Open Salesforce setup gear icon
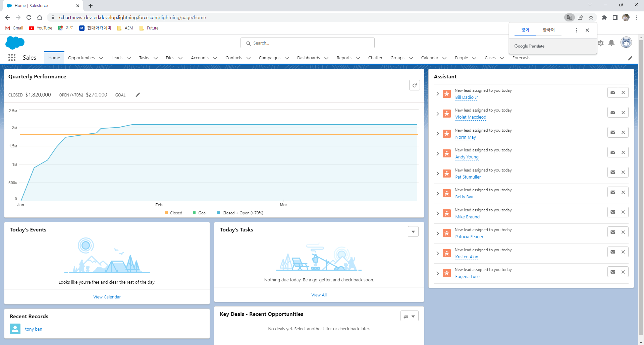Image resolution: width=644 pixels, height=345 pixels. coord(601,43)
